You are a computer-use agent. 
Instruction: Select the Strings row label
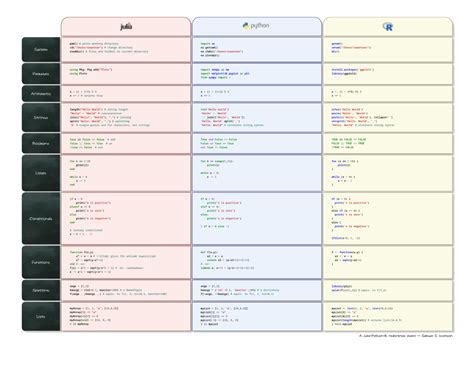click(x=41, y=117)
